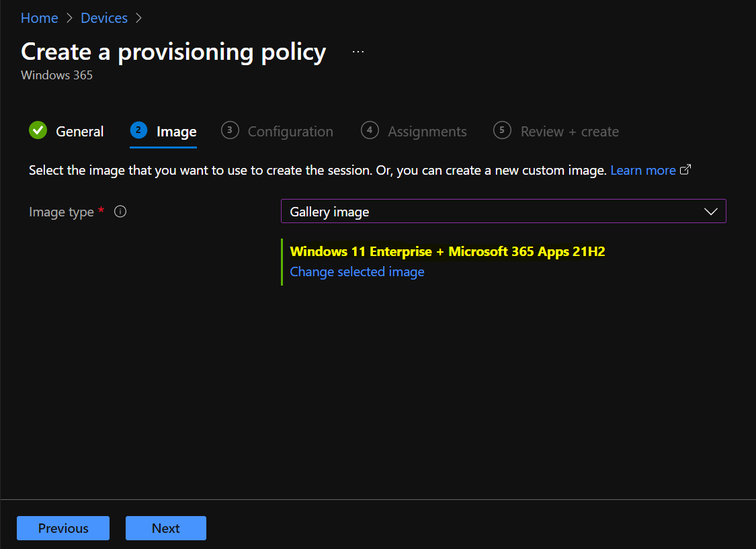The image size is (756, 549).
Task: Click the Previous button
Action: pyautogui.click(x=63, y=528)
